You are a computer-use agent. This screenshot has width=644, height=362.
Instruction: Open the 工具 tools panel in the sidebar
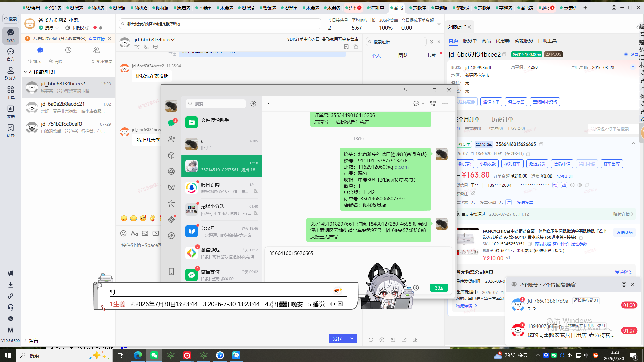(x=11, y=93)
